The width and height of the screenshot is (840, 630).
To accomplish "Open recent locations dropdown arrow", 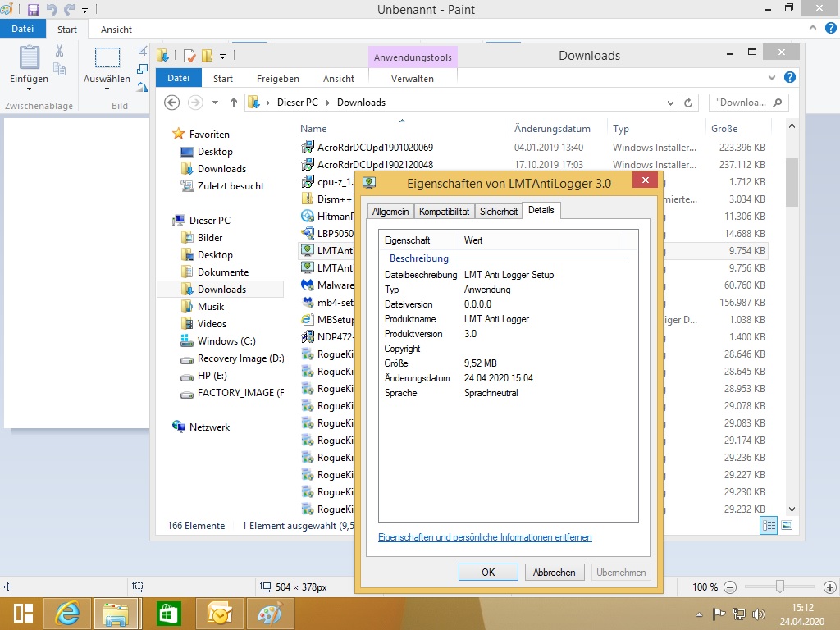I will [x=215, y=103].
